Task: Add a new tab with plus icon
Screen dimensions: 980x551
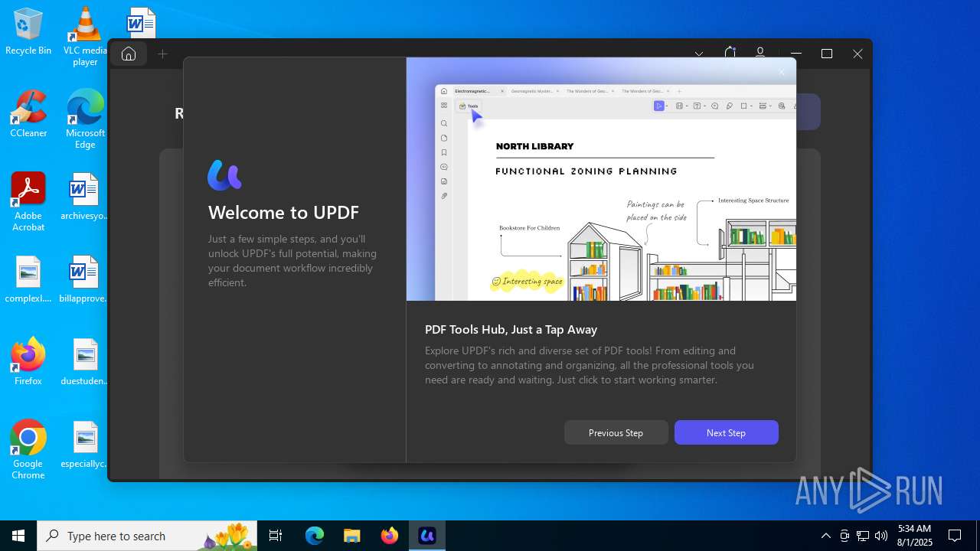Action: (162, 54)
